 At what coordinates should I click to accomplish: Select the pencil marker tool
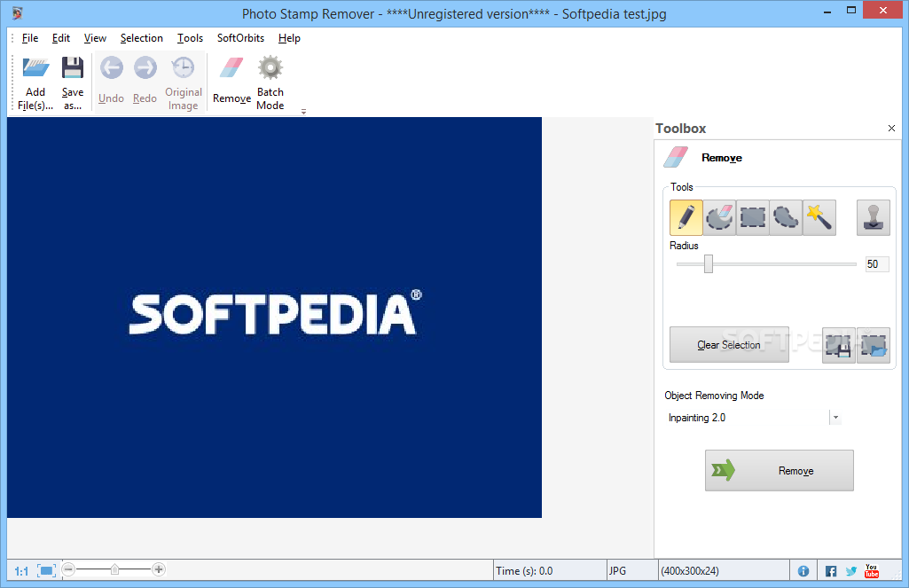(686, 217)
